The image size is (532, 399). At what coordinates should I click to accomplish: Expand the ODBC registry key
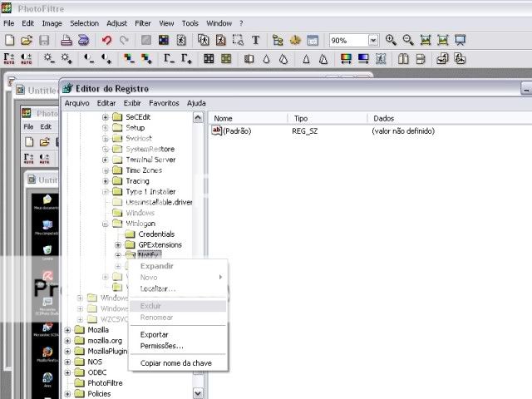pos(67,372)
